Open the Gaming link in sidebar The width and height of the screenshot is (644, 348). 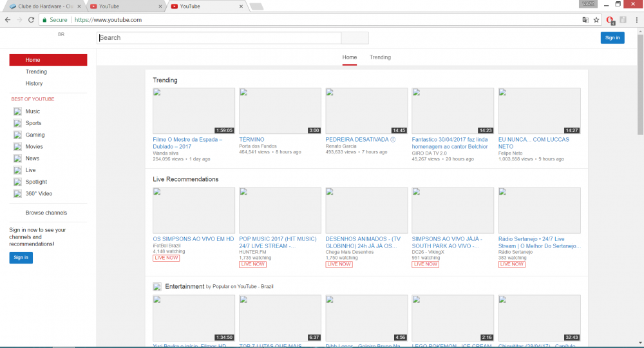coord(35,135)
